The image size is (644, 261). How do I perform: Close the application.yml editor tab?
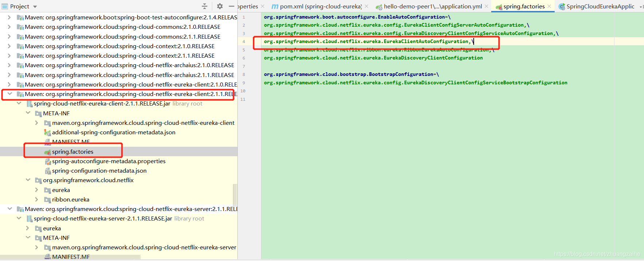click(486, 6)
